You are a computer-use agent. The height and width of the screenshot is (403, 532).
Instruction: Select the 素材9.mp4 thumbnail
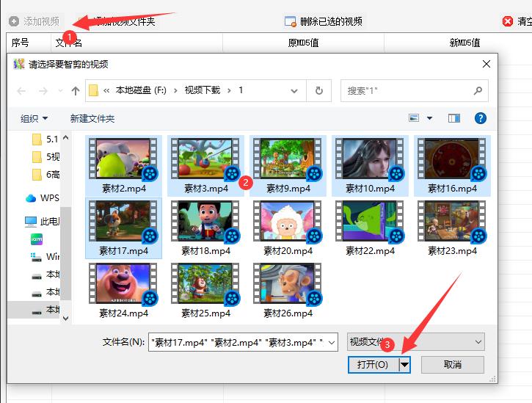pyautogui.click(x=288, y=166)
